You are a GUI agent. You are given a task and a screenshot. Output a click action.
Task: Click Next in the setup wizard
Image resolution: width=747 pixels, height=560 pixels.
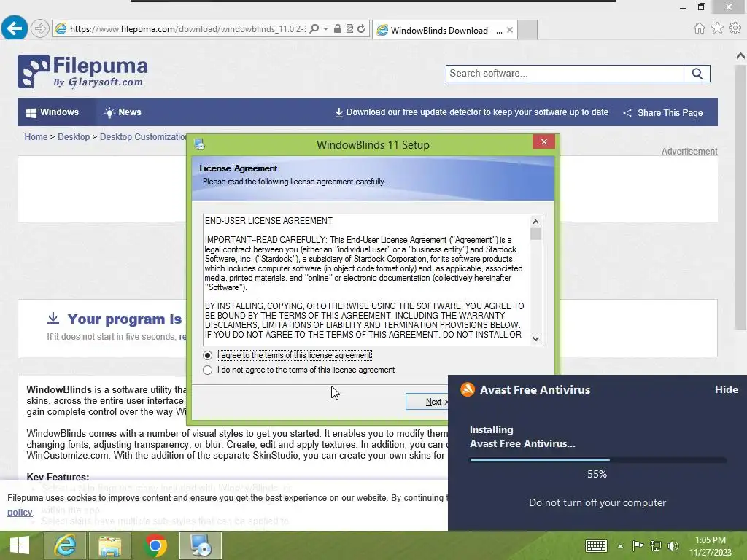click(427, 402)
